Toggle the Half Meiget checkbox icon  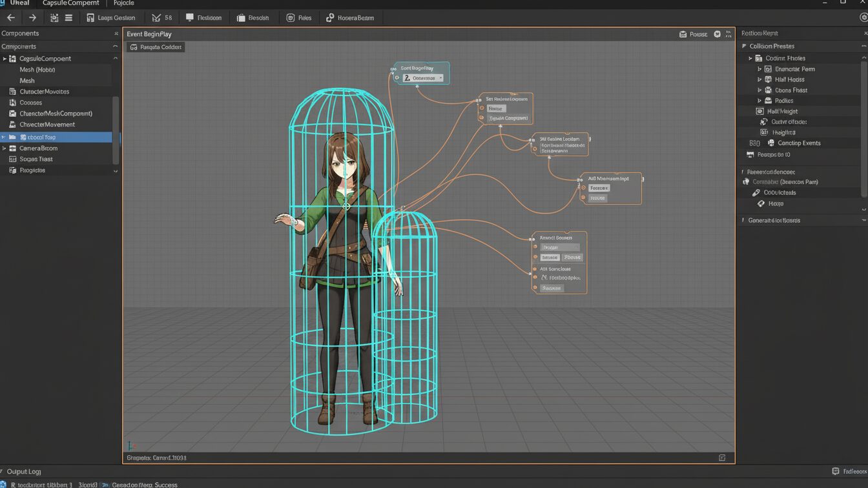[759, 112]
